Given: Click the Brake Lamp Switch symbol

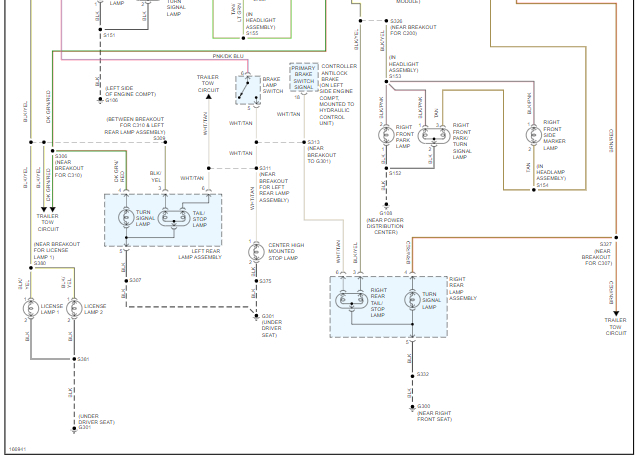Looking at the screenshot, I should pyautogui.click(x=248, y=90).
